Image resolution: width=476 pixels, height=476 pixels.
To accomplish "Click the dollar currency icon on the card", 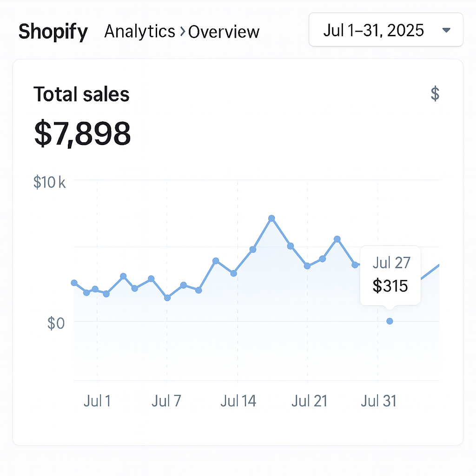I will 435,94.
